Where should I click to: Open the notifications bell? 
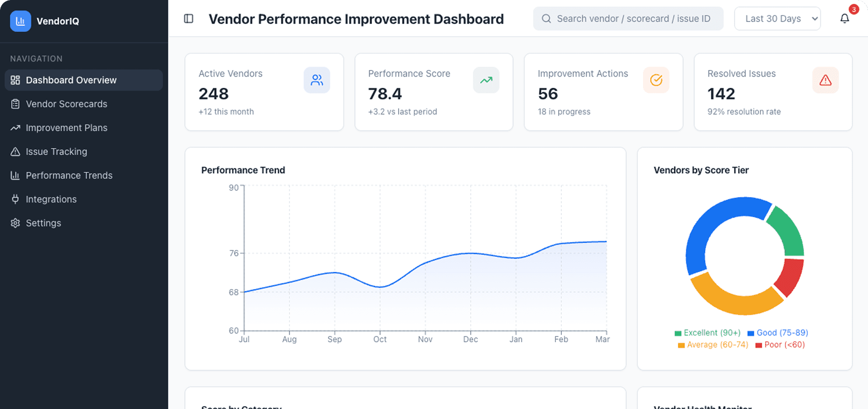[845, 19]
